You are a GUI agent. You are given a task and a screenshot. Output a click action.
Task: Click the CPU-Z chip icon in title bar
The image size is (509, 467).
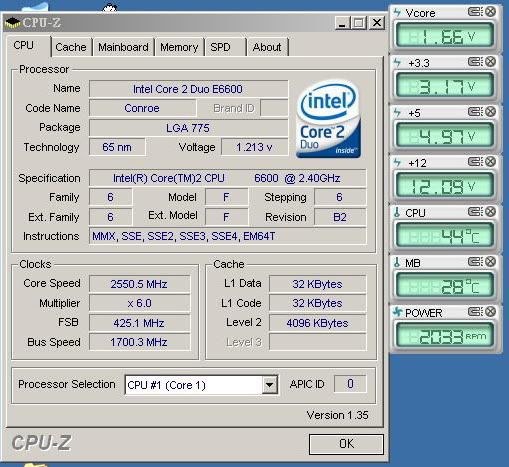(13, 22)
